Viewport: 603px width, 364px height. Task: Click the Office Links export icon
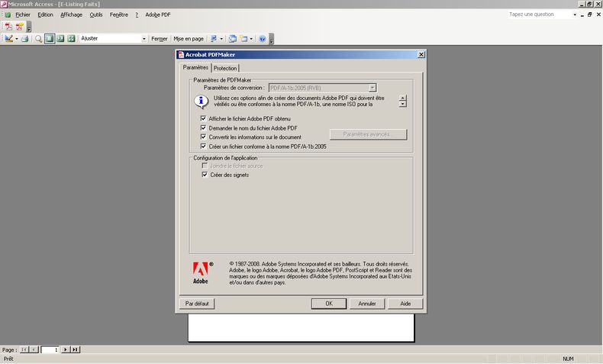coord(214,38)
